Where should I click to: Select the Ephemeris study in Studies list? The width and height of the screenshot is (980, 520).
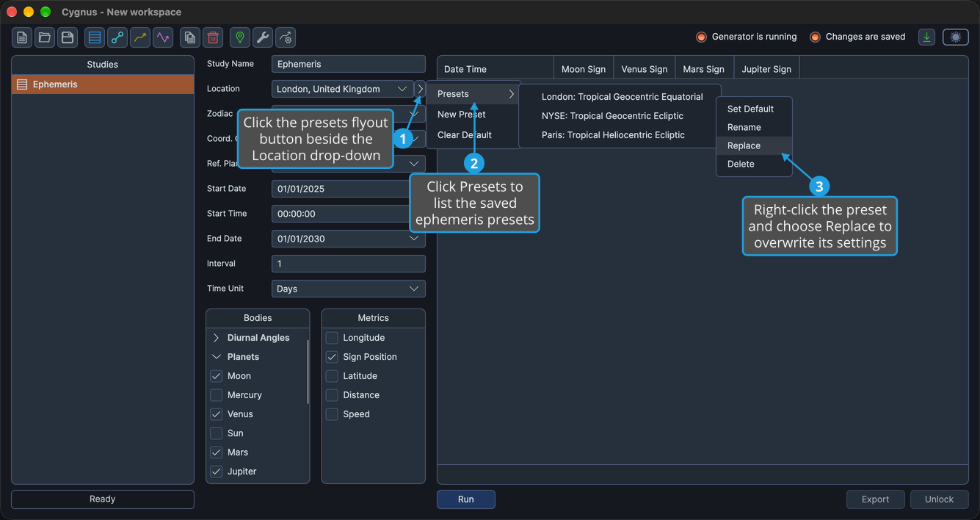(x=103, y=84)
